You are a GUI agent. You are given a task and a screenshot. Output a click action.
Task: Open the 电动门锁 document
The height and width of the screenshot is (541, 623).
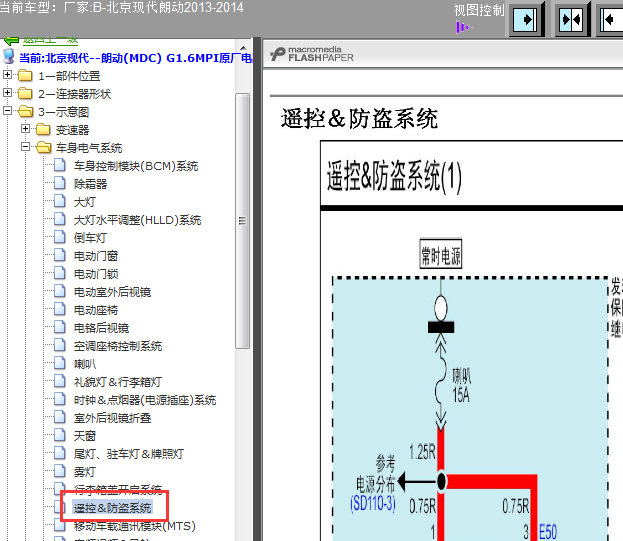coord(96,274)
